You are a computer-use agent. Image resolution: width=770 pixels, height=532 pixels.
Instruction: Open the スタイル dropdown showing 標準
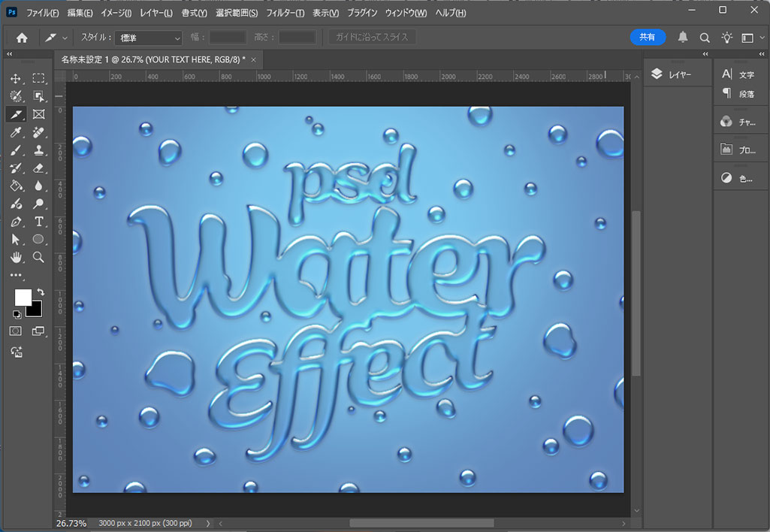[x=149, y=38]
